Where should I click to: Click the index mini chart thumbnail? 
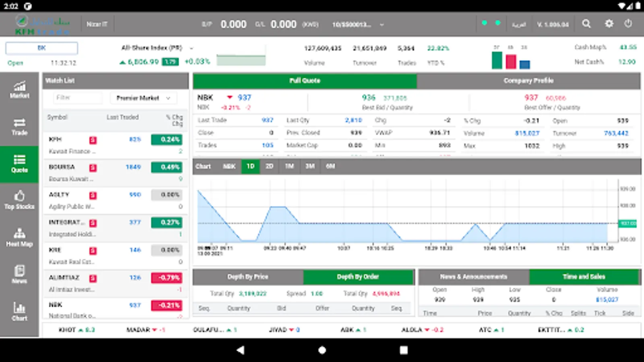[241, 56]
